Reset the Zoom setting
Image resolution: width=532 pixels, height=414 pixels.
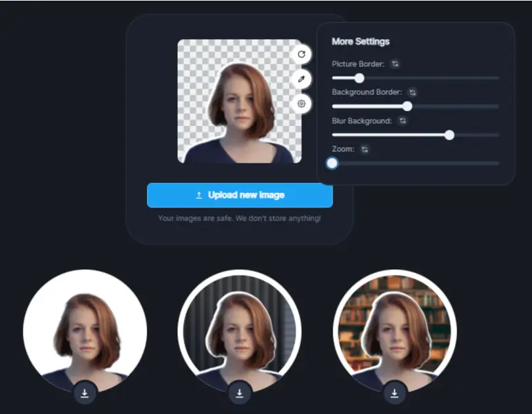365,149
